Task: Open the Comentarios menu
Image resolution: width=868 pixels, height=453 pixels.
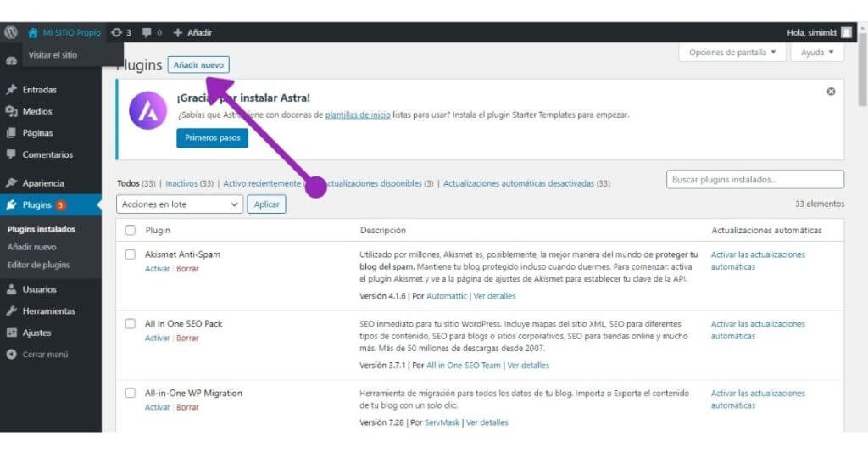Action: 47,154
